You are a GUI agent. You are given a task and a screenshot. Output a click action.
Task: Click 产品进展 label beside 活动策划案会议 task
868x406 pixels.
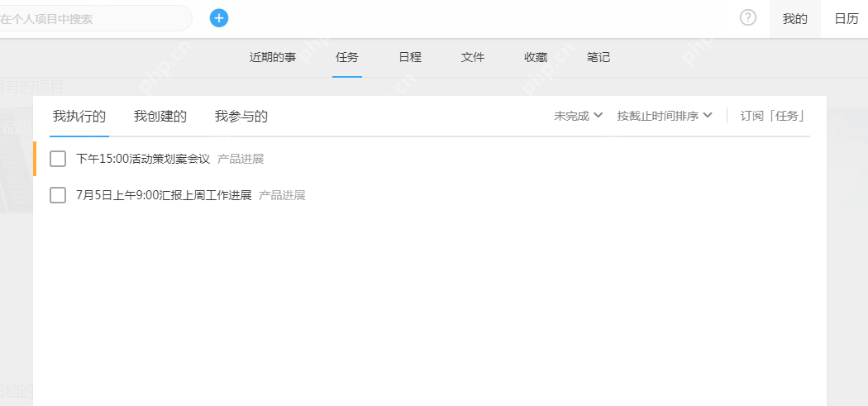[x=241, y=159]
